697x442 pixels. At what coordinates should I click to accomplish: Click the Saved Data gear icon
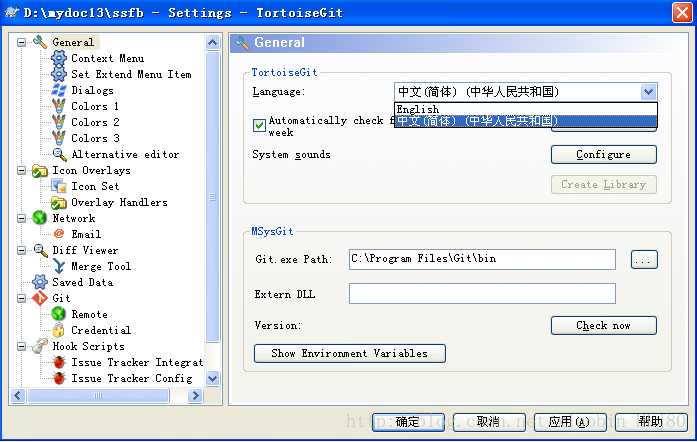[x=40, y=282]
